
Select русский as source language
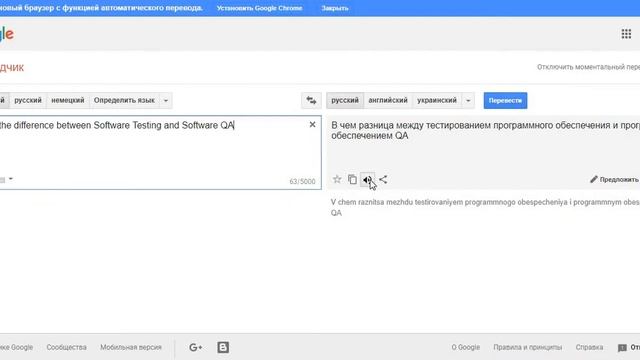(28, 100)
